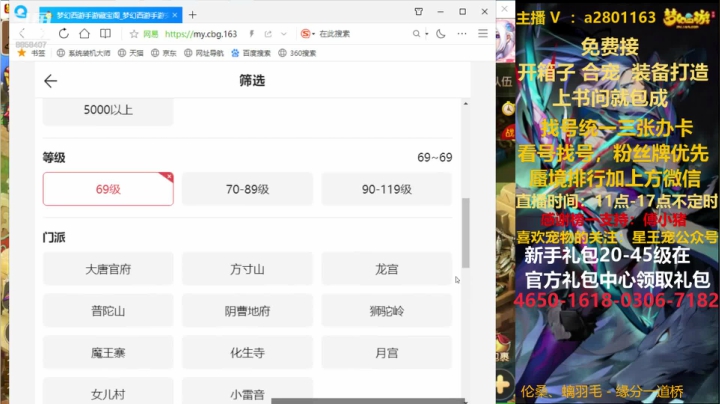This screenshot has width=720, height=404.
Task: Click the lightning speed mode icon
Action: click(252, 34)
